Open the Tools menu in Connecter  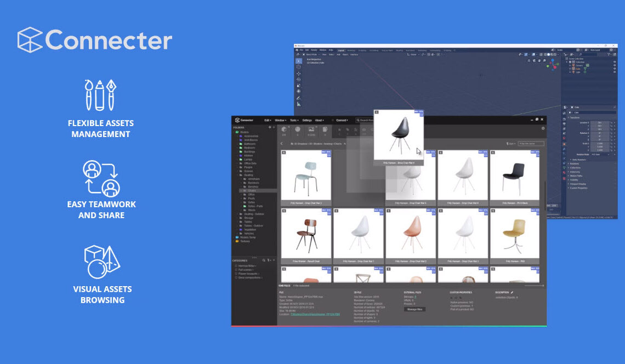click(x=294, y=120)
